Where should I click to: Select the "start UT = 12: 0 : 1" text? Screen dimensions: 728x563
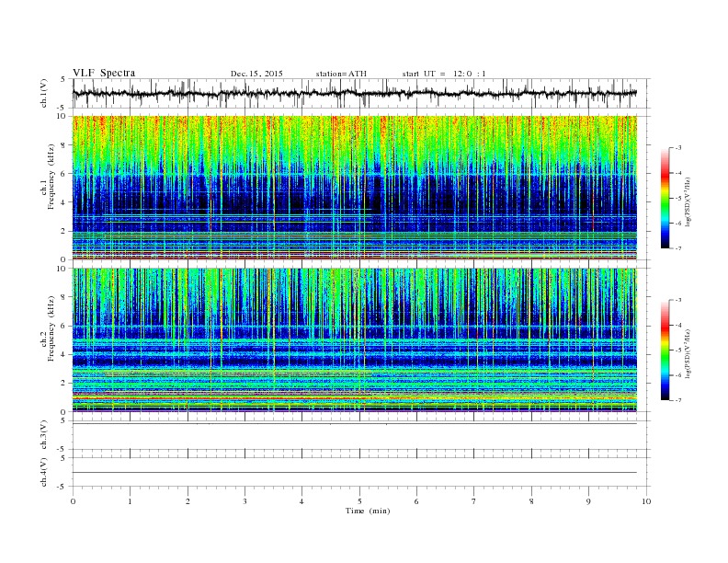coord(444,74)
